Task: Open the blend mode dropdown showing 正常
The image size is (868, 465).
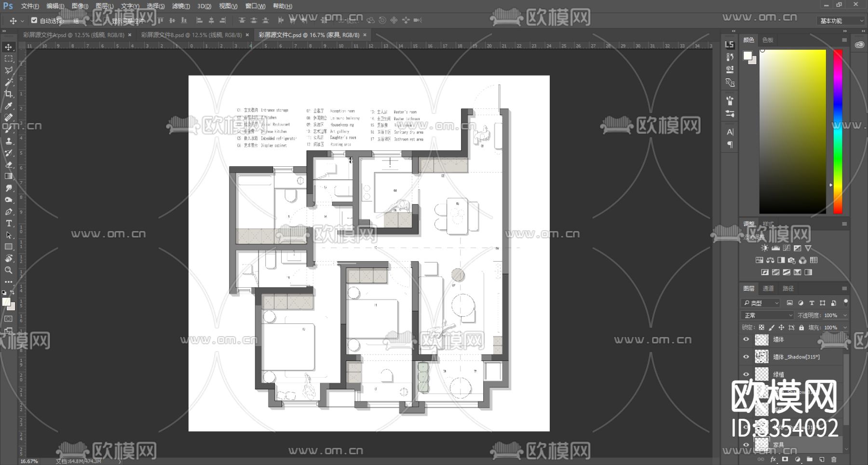Action: 767,316
